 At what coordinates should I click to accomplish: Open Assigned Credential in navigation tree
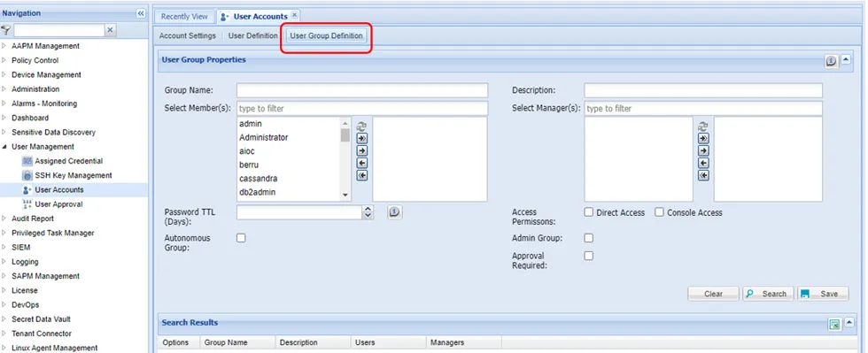click(69, 161)
